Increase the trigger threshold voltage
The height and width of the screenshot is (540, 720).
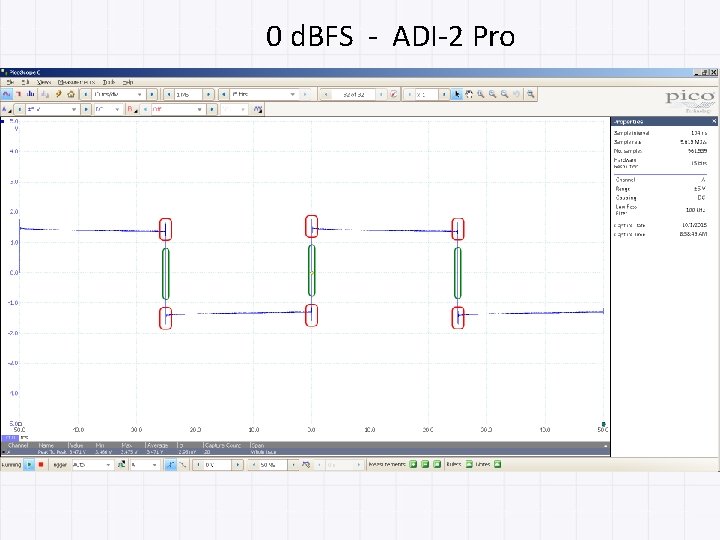point(238,465)
